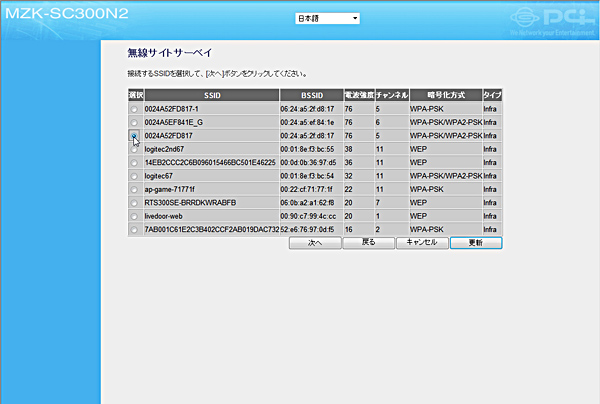The width and height of the screenshot is (600, 404).
Task: Choose the ap-game-71771f network radio button
Action: [x=134, y=188]
